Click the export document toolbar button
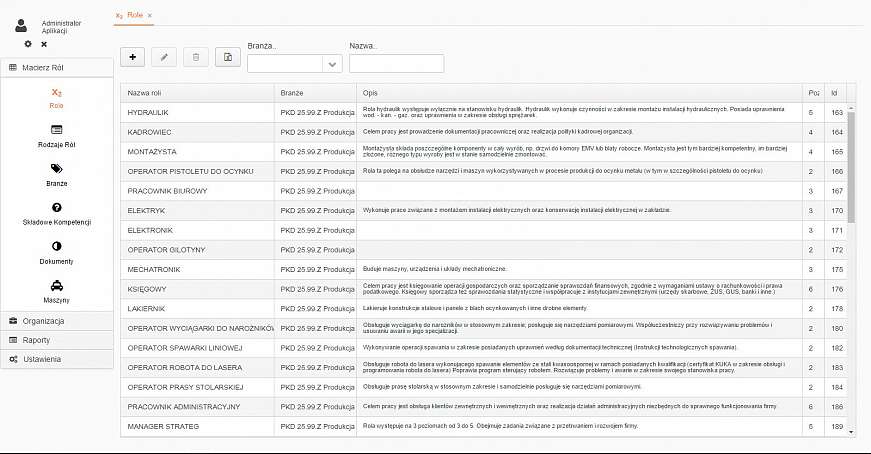Screen dimensions: 871x454 pos(228,57)
